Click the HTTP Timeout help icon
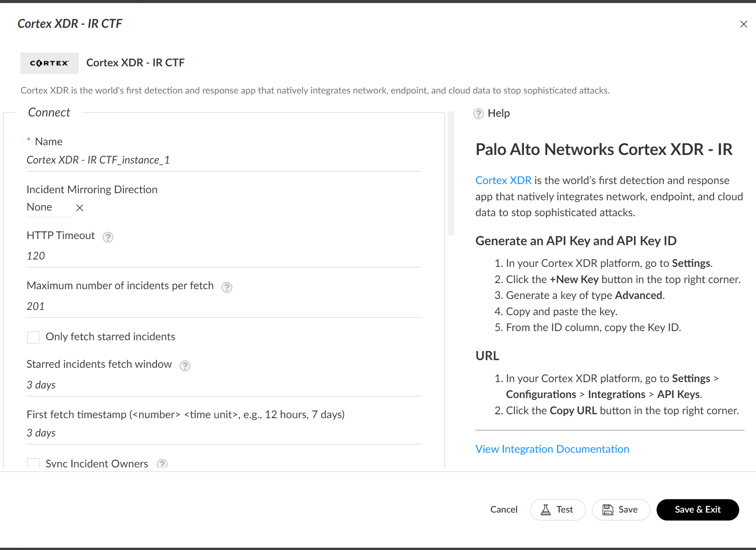 coord(108,237)
